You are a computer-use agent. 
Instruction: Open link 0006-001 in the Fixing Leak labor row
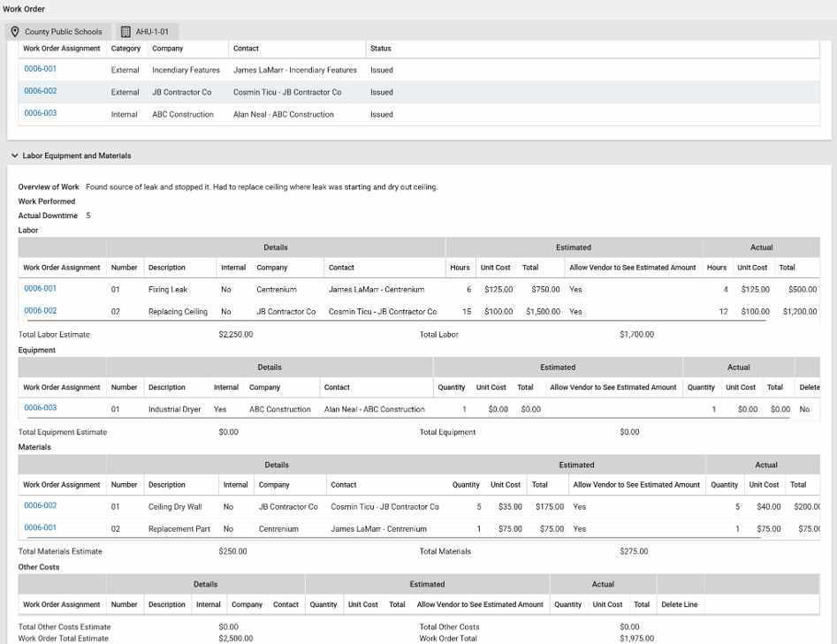tap(40, 289)
